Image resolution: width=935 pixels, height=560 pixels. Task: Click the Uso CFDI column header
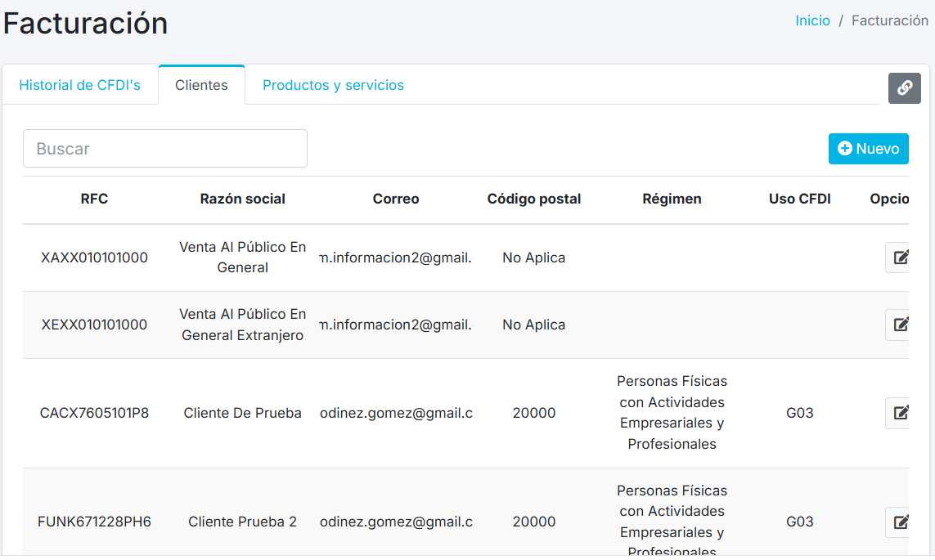pos(799,199)
